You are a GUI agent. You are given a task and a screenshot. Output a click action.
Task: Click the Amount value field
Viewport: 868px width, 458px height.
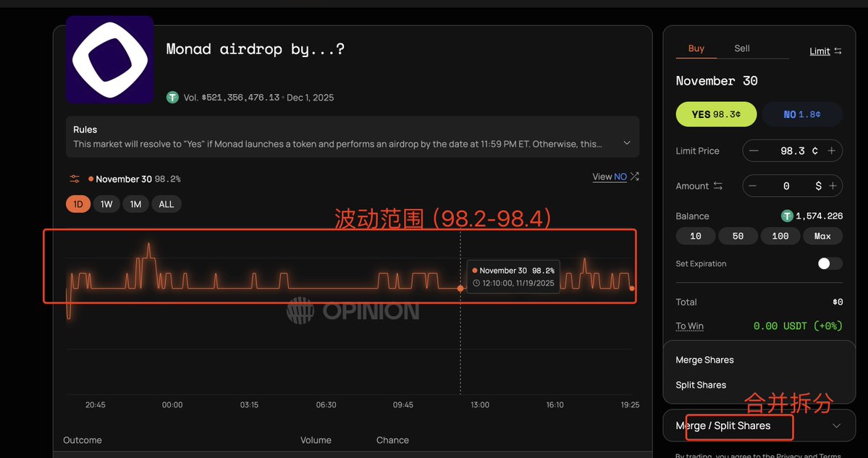[x=793, y=186]
